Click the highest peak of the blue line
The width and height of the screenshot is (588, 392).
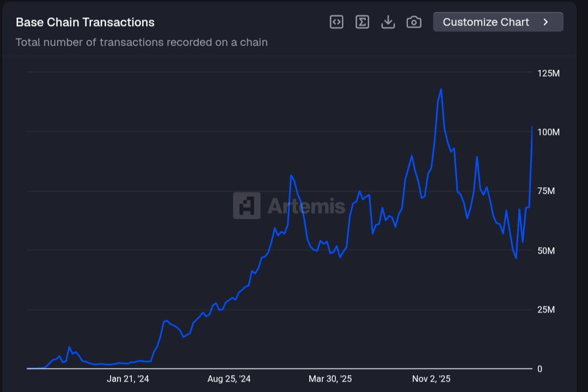pos(441,89)
